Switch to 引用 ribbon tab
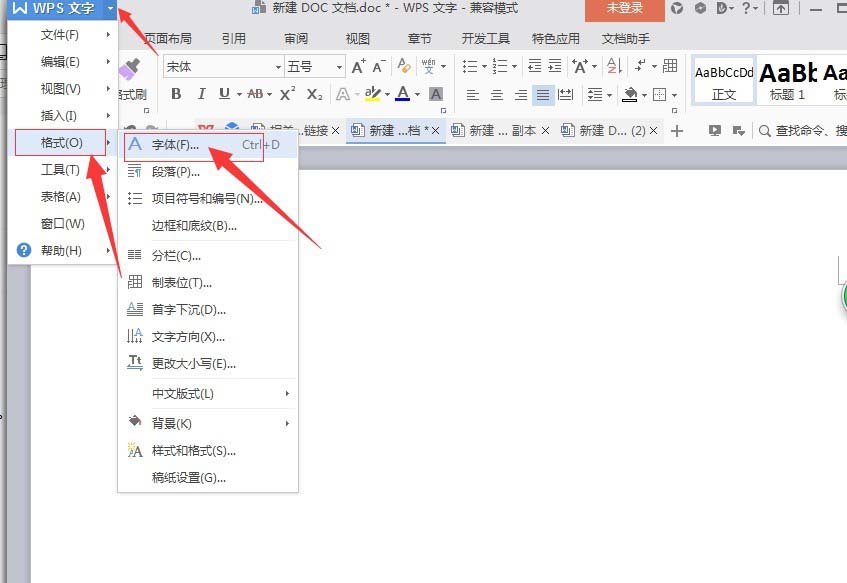 coord(233,39)
